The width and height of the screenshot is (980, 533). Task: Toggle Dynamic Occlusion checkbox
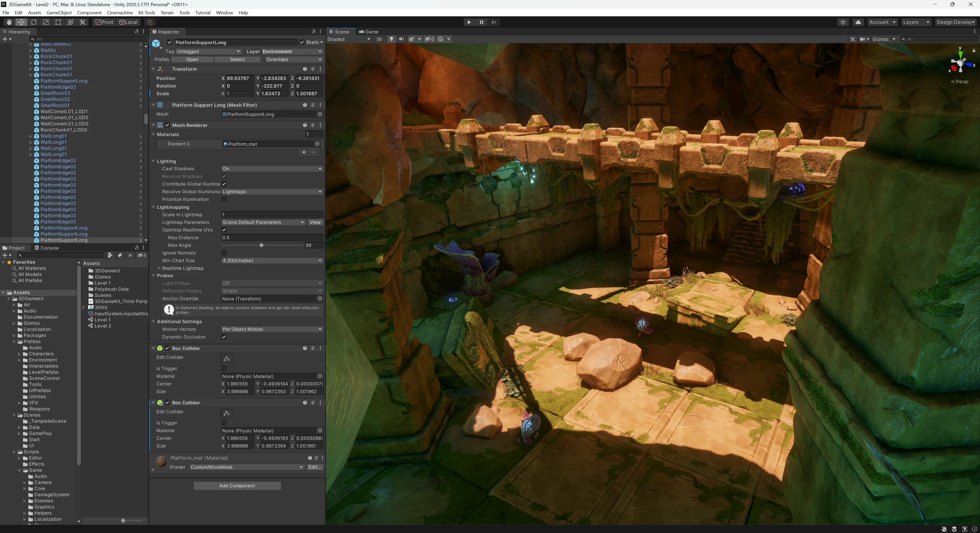point(224,337)
